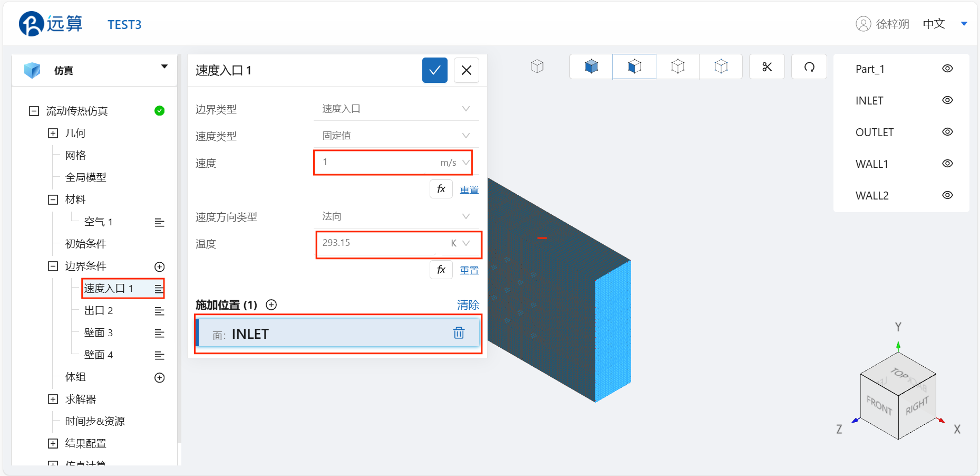Image resolution: width=980 pixels, height=476 pixels.
Task: Toggle visibility of OUTLET
Action: click(x=947, y=132)
